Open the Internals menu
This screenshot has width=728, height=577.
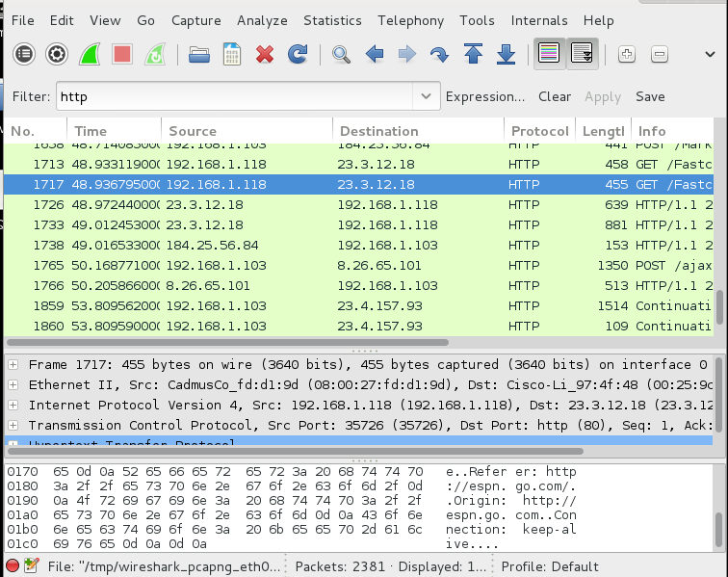click(539, 21)
